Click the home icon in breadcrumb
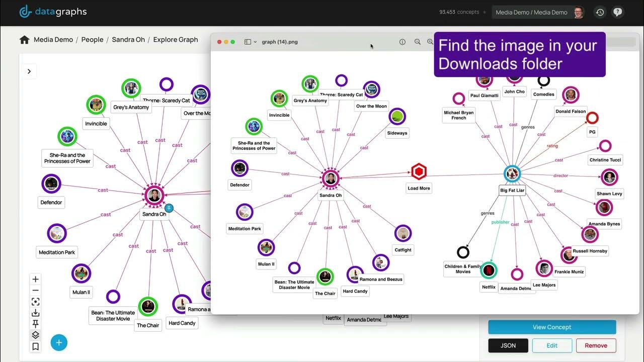 (x=24, y=40)
